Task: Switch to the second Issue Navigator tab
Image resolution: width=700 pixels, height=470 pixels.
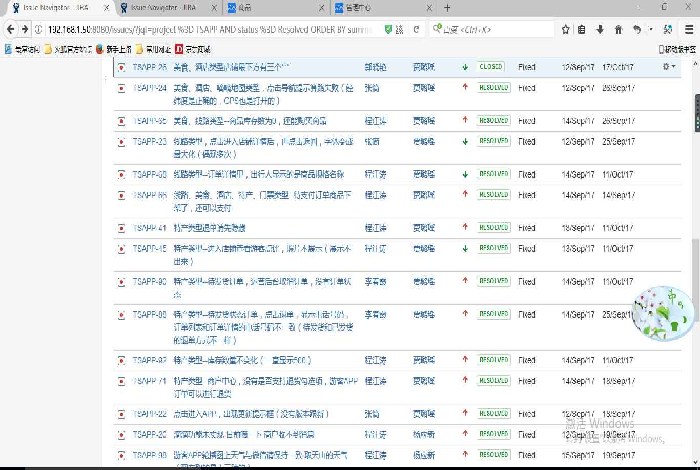Action: tap(160, 7)
